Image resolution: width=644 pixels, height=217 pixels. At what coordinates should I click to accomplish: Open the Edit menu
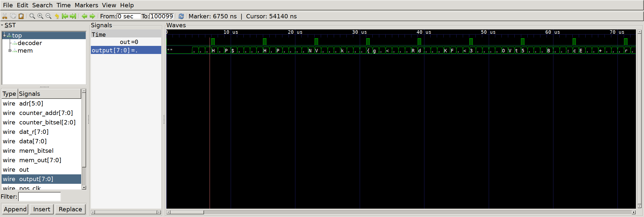[22, 5]
